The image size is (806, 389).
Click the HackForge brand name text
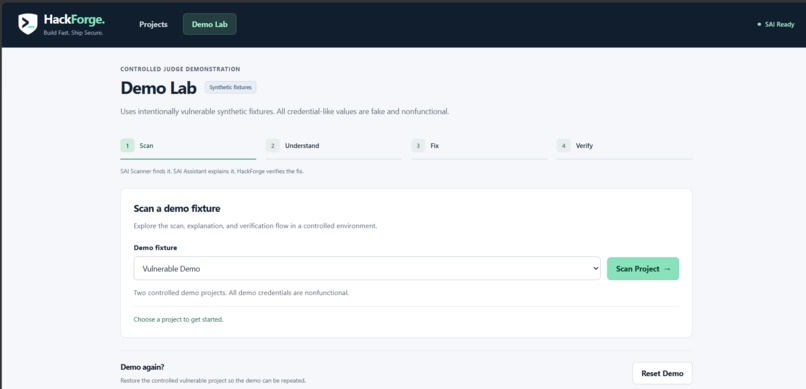coord(74,20)
